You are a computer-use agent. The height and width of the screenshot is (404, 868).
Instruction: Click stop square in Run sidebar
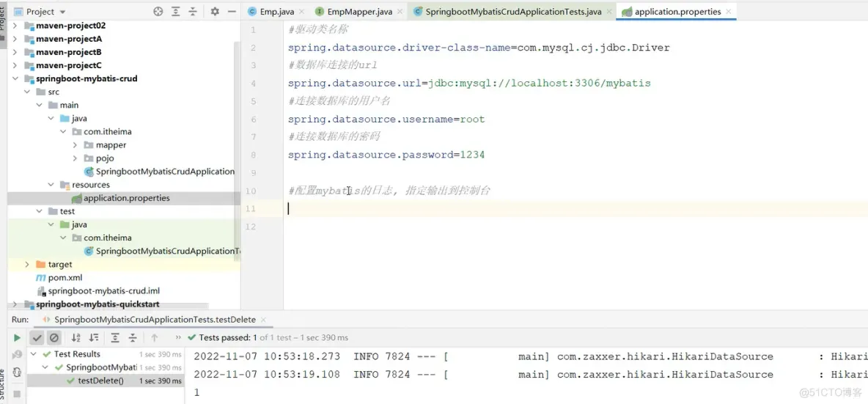coord(17,394)
